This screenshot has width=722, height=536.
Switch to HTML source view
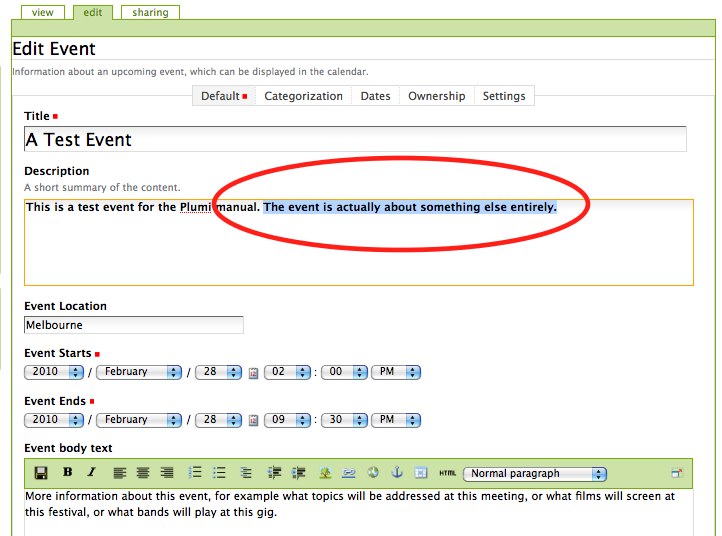[x=447, y=473]
